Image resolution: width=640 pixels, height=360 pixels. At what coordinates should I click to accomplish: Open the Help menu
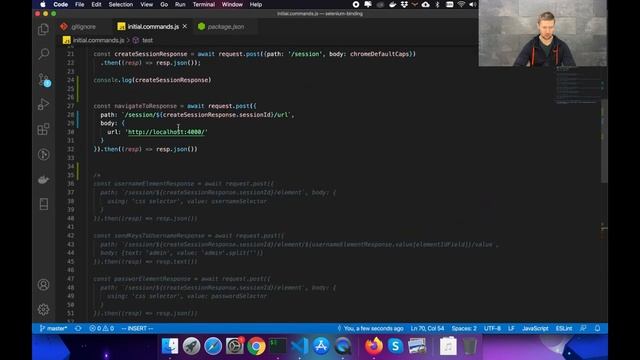tap(256, 4)
